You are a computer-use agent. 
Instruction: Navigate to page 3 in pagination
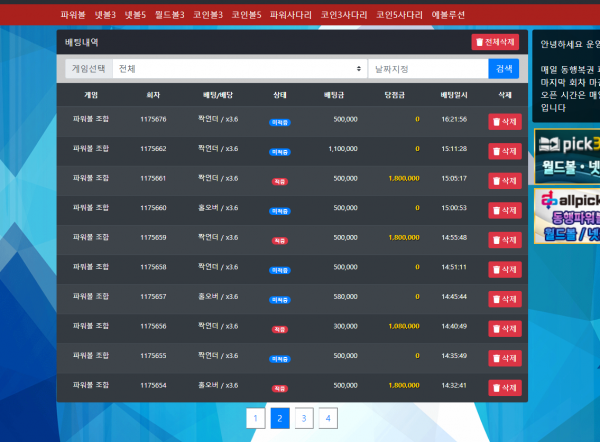click(x=304, y=418)
